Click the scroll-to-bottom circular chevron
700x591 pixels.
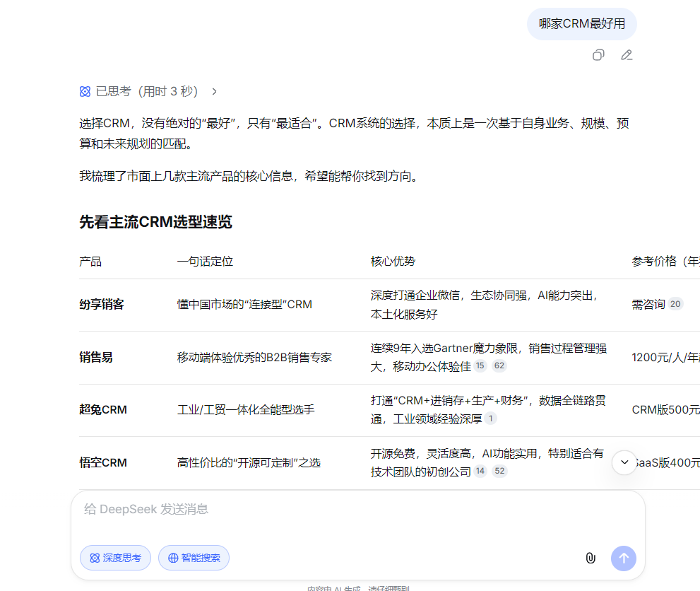623,462
